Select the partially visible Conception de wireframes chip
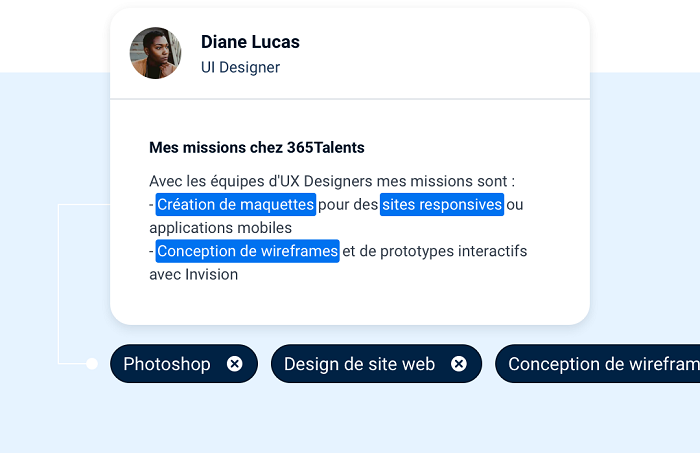Image resolution: width=700 pixels, height=453 pixels. [x=600, y=364]
